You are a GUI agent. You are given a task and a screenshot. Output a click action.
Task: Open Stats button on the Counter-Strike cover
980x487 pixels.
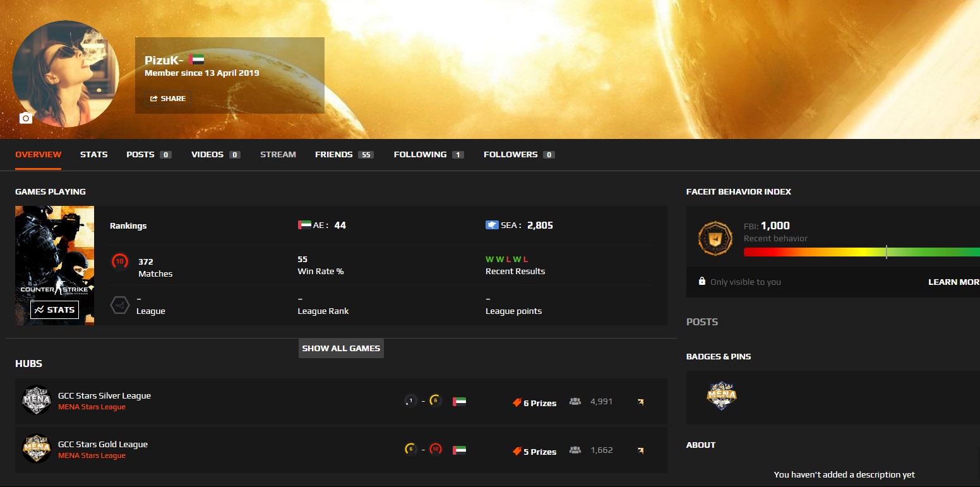[54, 310]
